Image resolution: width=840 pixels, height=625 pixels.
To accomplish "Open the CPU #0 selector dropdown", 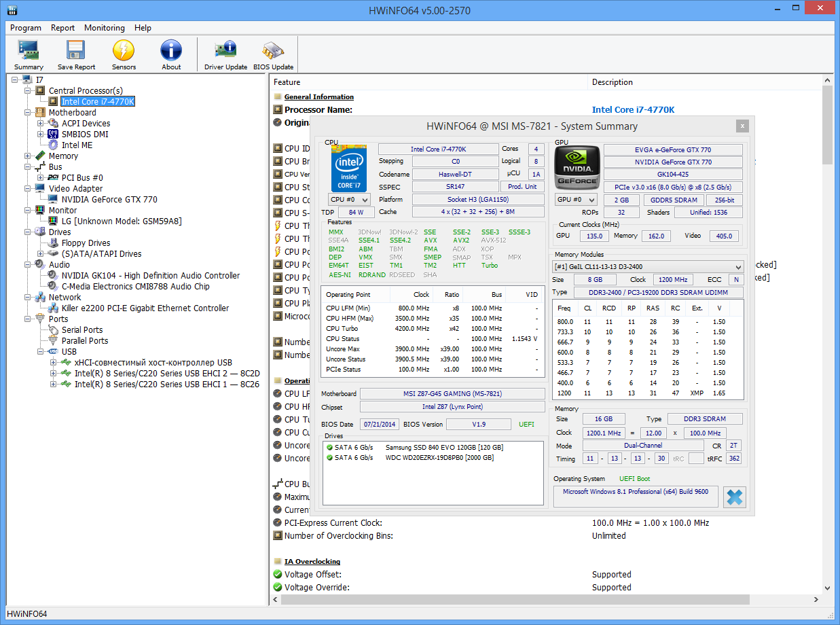I will 349,200.
